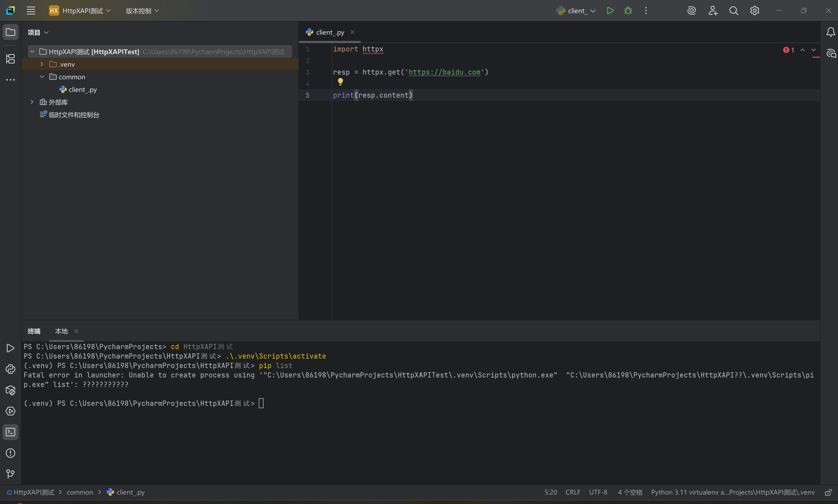This screenshot has width=838, height=504.
Task: Open AI Assistant from the title bar
Action: 691,10
